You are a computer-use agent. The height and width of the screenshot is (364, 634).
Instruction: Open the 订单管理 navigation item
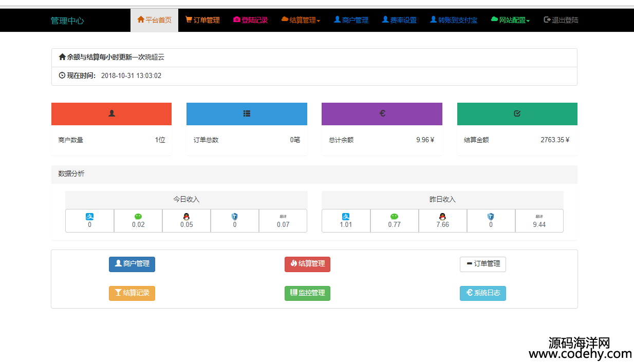coord(202,21)
